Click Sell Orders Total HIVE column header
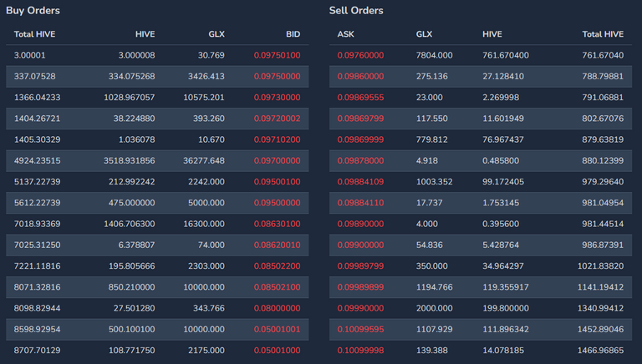The height and width of the screenshot is (364, 642). 603,34
